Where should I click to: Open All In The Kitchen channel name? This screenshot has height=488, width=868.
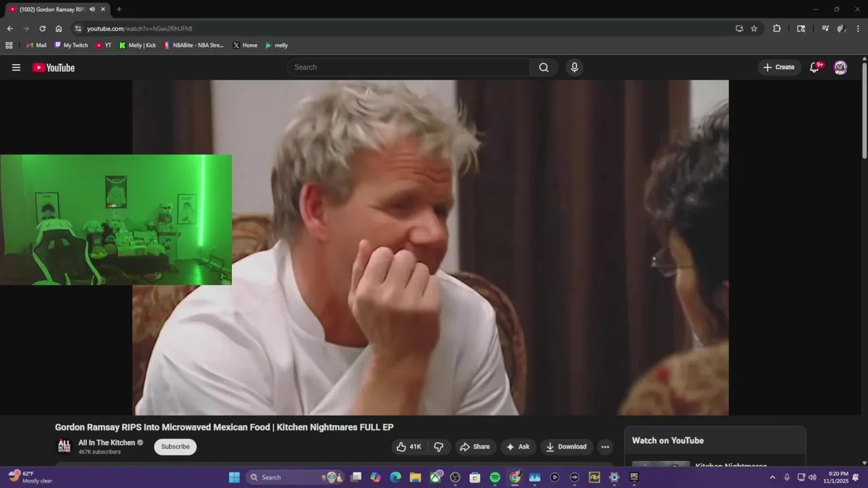(x=106, y=443)
